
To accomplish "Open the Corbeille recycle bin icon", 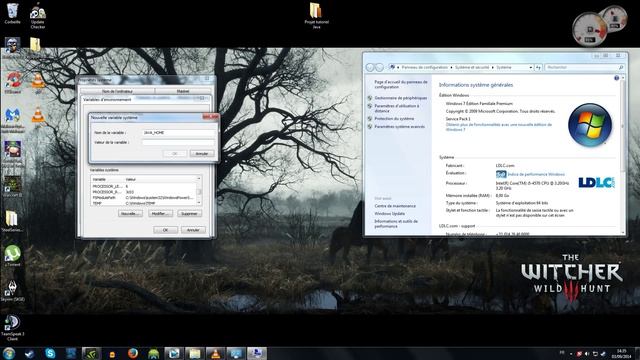I will pyautogui.click(x=12, y=13).
